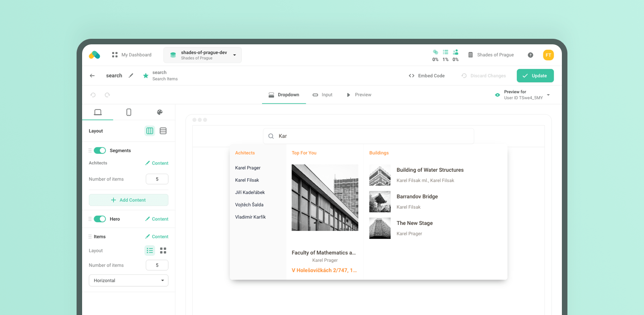Image resolution: width=644 pixels, height=315 pixels.
Task: Choose list layout for Items
Action: pyautogui.click(x=150, y=251)
